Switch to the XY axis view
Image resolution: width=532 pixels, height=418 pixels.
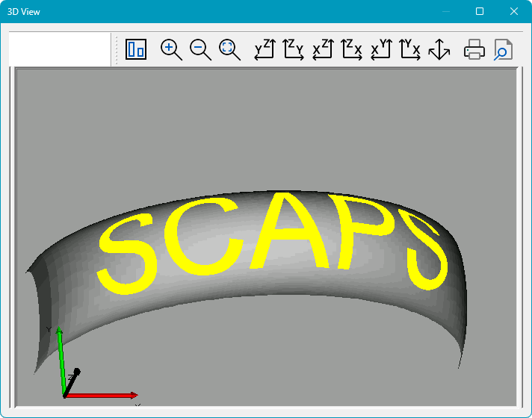(381, 49)
